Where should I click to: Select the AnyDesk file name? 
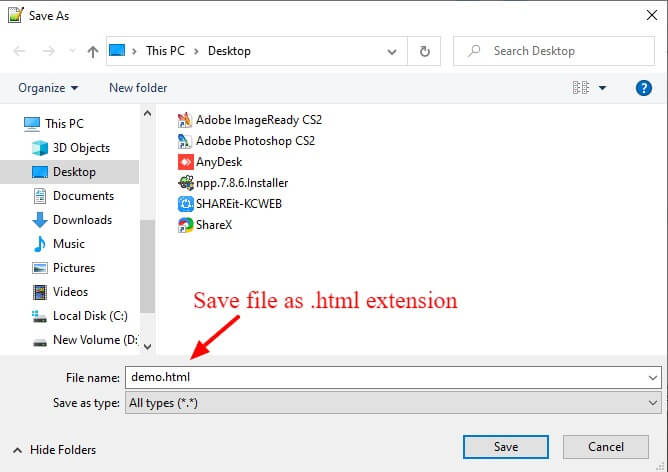219,162
